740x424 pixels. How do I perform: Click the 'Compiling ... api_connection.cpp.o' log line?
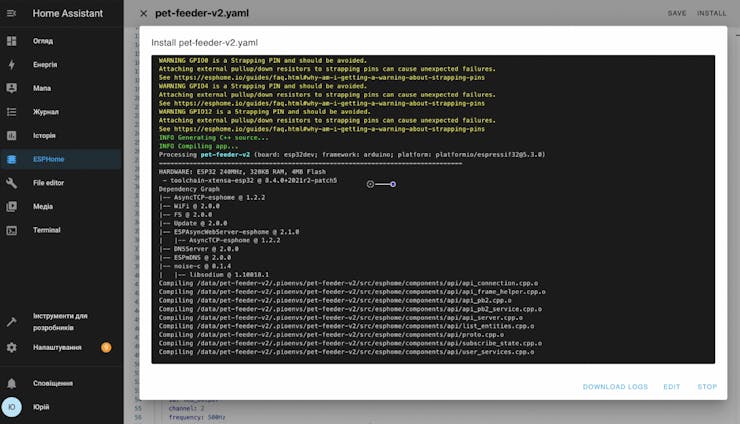pyautogui.click(x=348, y=283)
